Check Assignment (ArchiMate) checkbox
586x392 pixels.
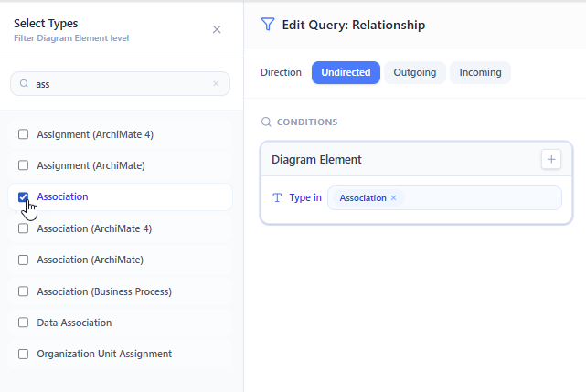pyautogui.click(x=23, y=165)
